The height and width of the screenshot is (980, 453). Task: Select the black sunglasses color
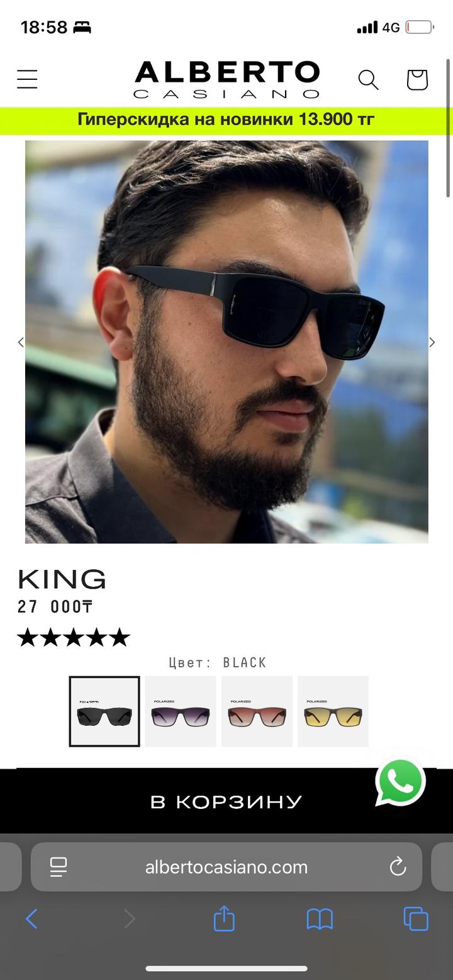[104, 711]
